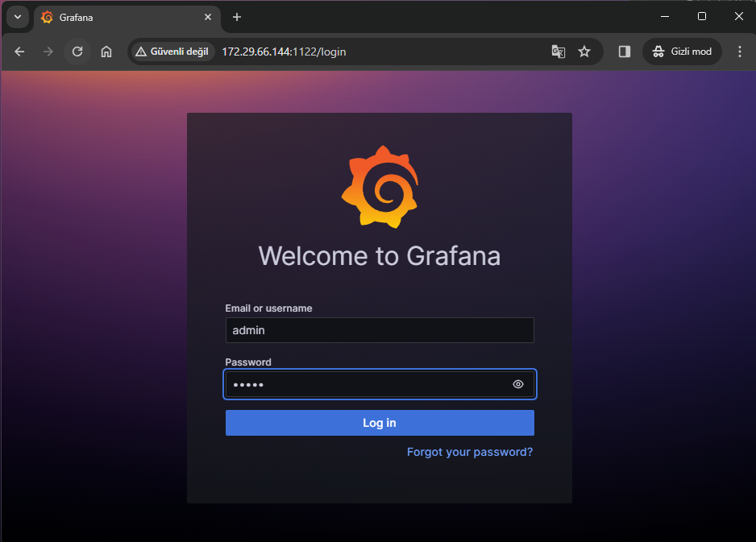Image resolution: width=756 pixels, height=542 pixels.
Task: Reload the Grafana login page
Action: pyautogui.click(x=77, y=52)
